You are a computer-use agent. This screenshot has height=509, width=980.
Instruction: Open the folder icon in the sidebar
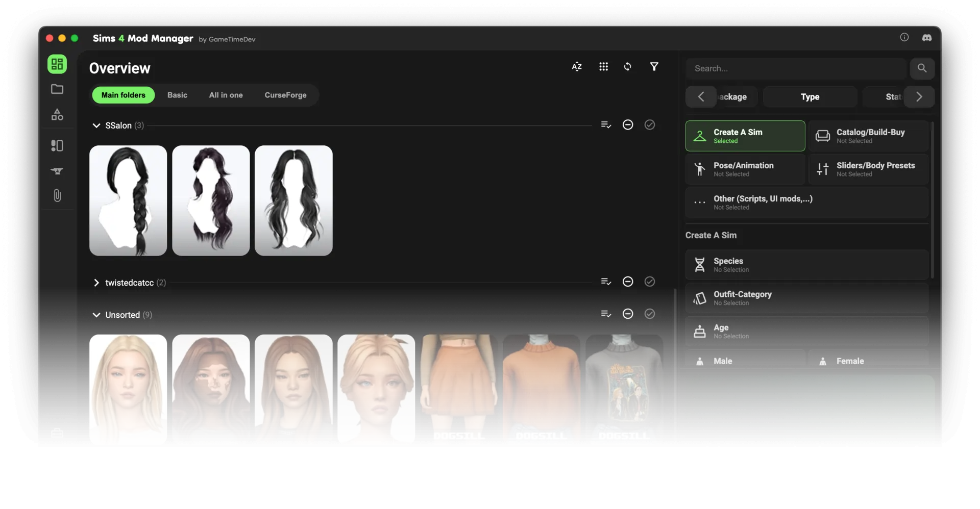(x=57, y=89)
